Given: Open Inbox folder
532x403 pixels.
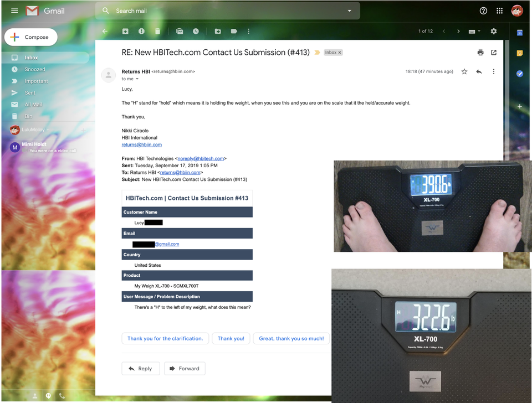Looking at the screenshot, I should coord(45,58).
